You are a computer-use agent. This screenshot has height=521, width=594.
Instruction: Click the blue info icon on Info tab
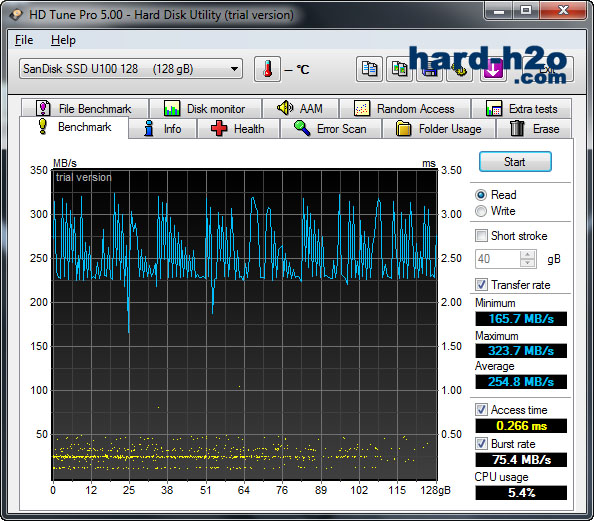point(149,128)
